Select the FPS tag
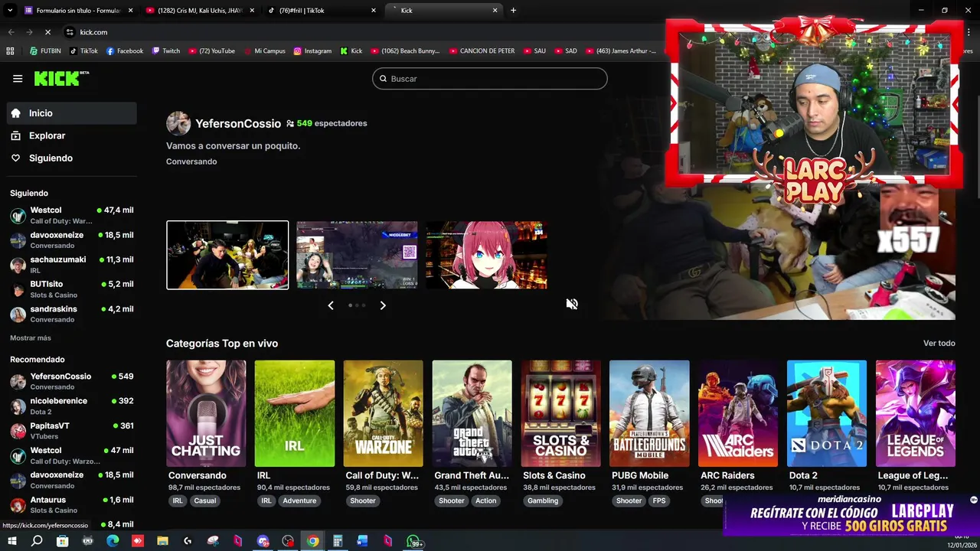 click(x=659, y=500)
